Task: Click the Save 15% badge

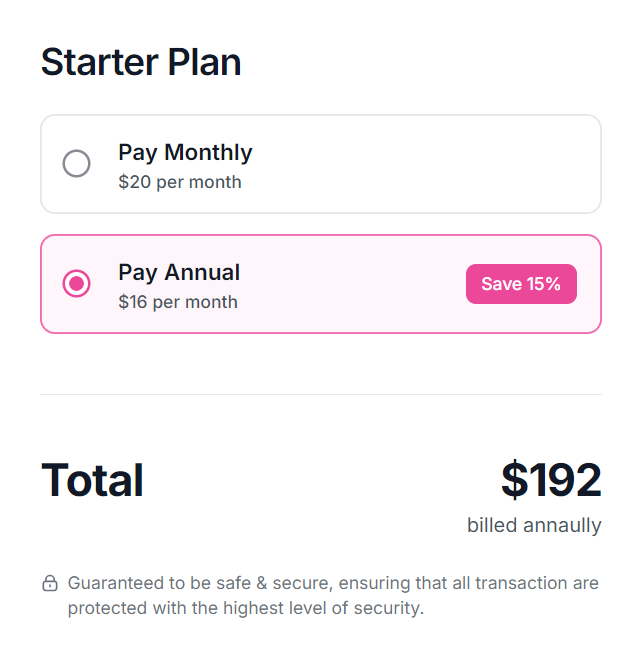Action: point(521,284)
